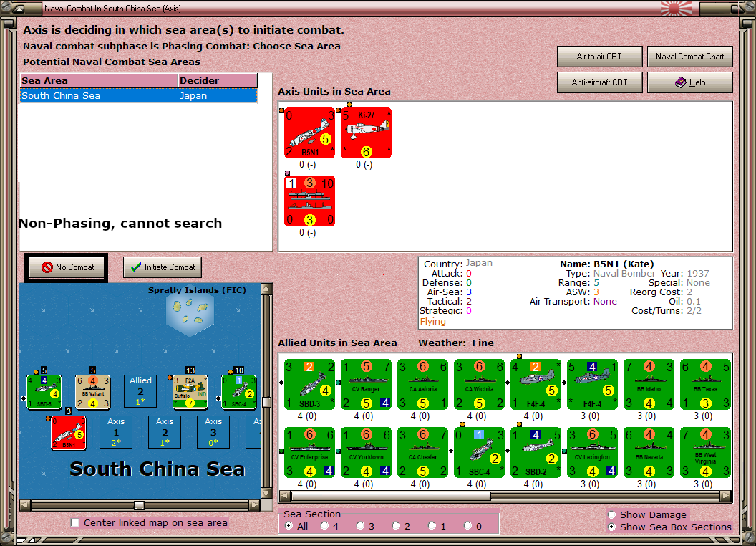Click the map vertical scrollbar thumb
This screenshot has width=756, height=546.
[266, 402]
